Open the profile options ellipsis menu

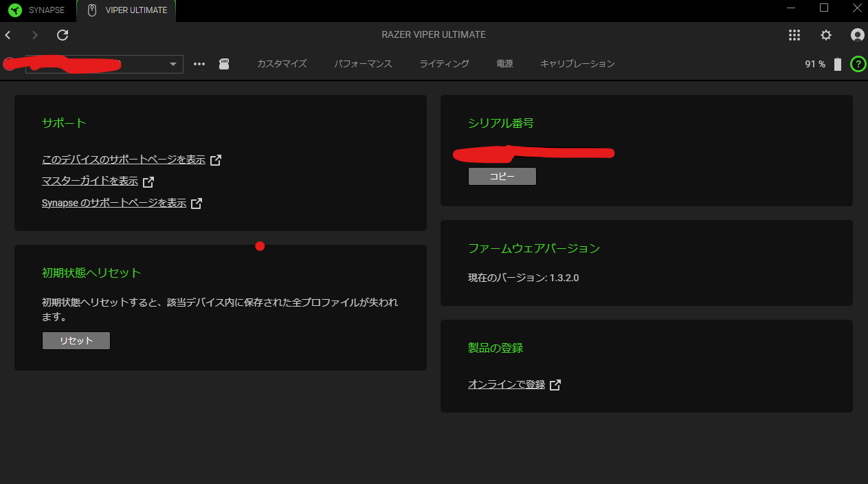(199, 64)
